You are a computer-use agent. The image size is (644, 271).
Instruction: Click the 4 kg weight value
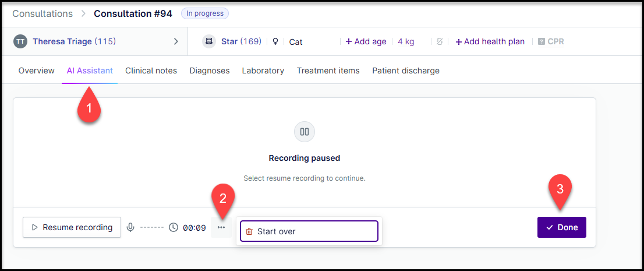(406, 41)
